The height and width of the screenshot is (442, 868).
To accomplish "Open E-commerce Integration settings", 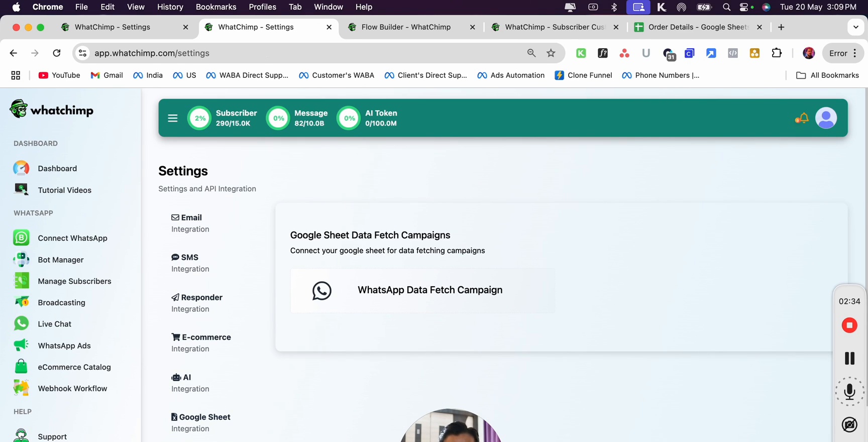I will pos(201,343).
